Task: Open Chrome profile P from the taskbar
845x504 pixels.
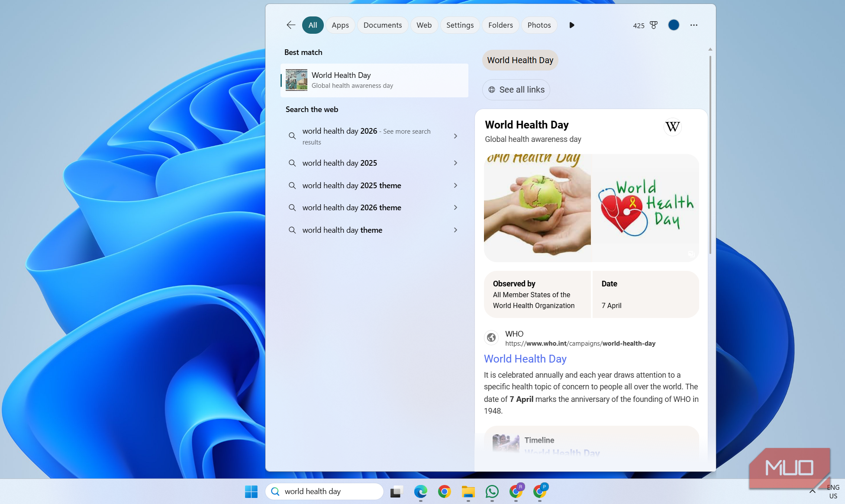Action: tap(540, 491)
